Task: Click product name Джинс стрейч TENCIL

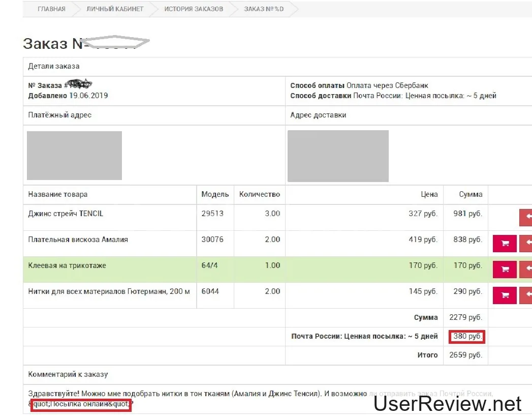Action: click(x=66, y=214)
